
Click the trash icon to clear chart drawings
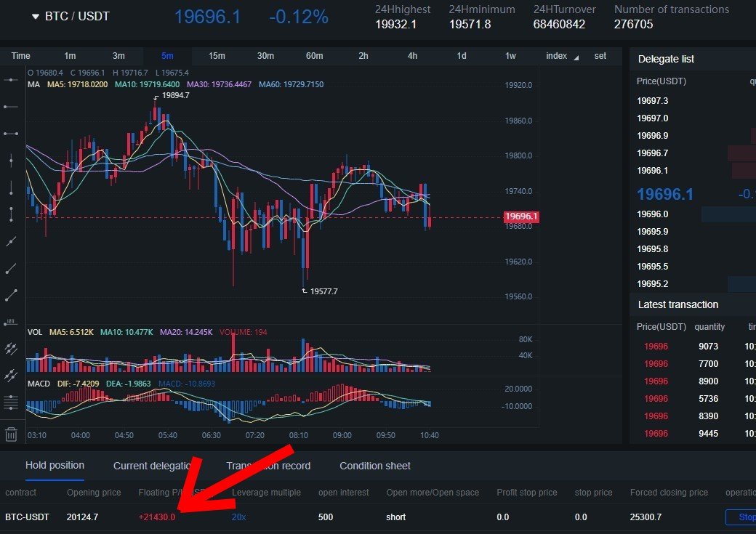11,434
